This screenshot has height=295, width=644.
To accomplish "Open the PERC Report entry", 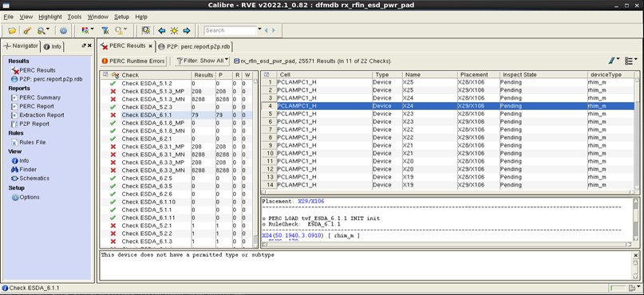I will point(33,106).
